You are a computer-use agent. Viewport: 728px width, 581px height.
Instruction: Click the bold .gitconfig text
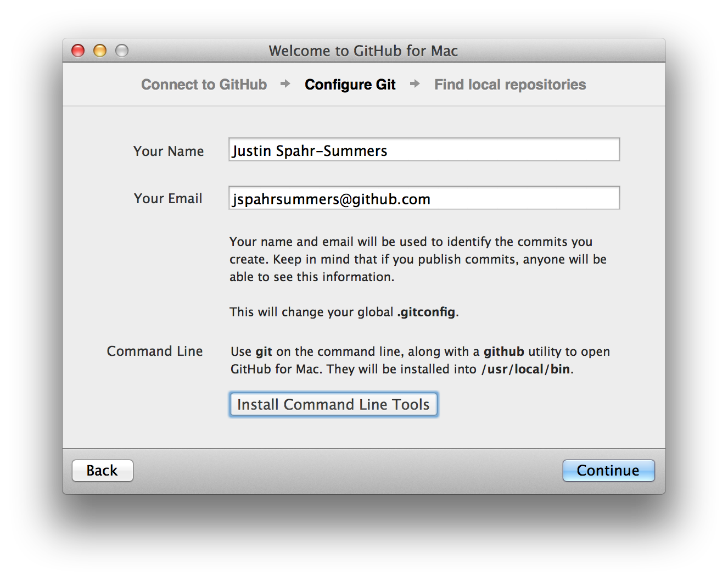coord(427,312)
